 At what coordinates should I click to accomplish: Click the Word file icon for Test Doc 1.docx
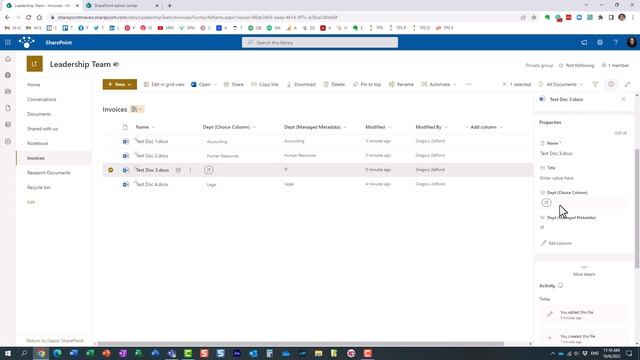pyautogui.click(x=126, y=141)
